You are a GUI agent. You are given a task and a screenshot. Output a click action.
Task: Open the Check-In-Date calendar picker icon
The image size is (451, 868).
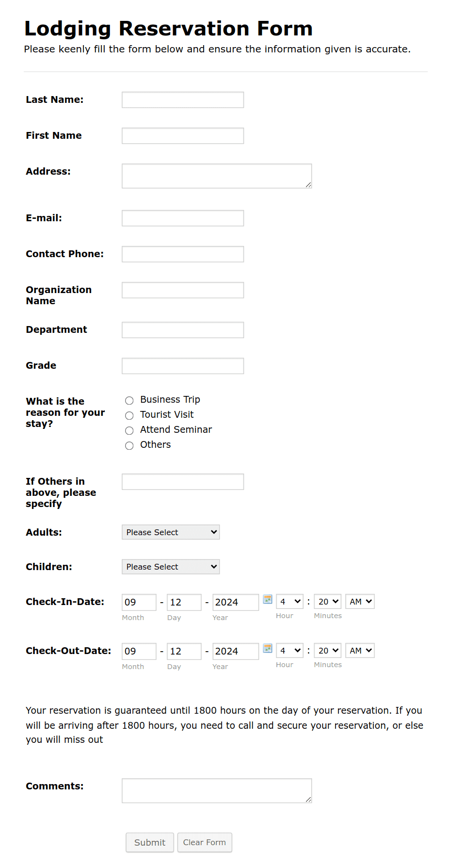(267, 600)
